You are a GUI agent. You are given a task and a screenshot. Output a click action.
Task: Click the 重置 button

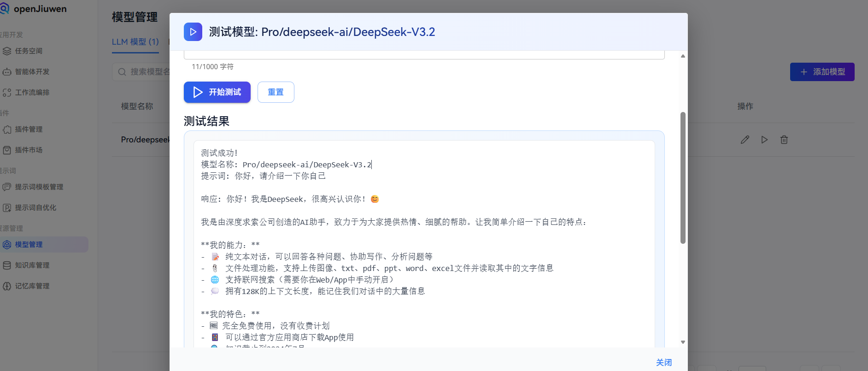coord(276,92)
